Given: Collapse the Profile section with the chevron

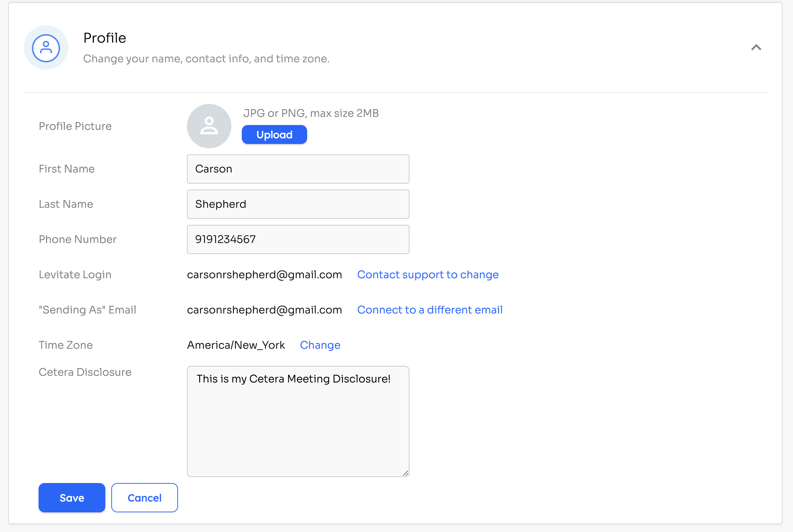Looking at the screenshot, I should pos(756,47).
